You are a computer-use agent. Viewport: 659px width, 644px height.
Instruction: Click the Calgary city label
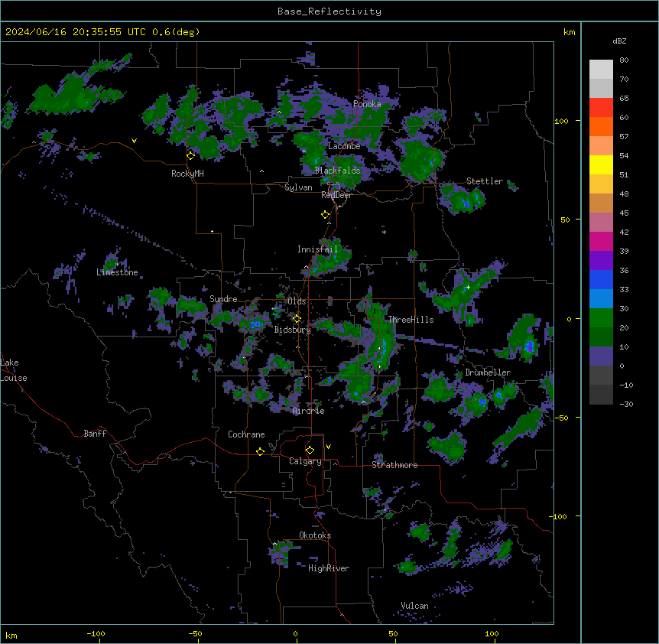click(305, 461)
